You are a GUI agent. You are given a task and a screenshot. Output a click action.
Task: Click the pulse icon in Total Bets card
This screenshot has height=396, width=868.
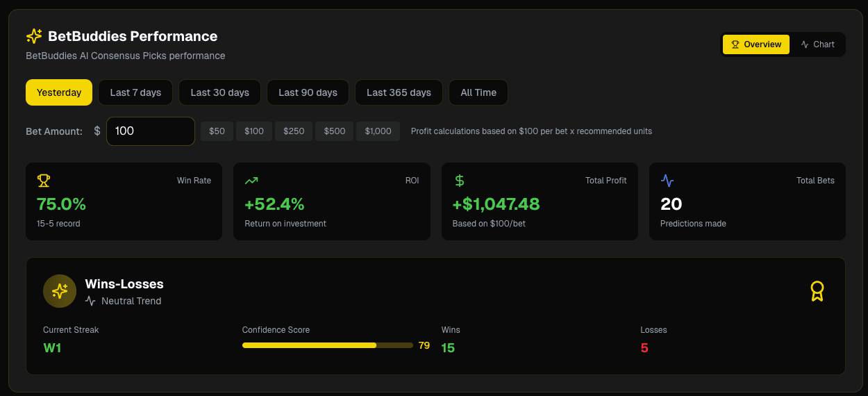coord(667,181)
